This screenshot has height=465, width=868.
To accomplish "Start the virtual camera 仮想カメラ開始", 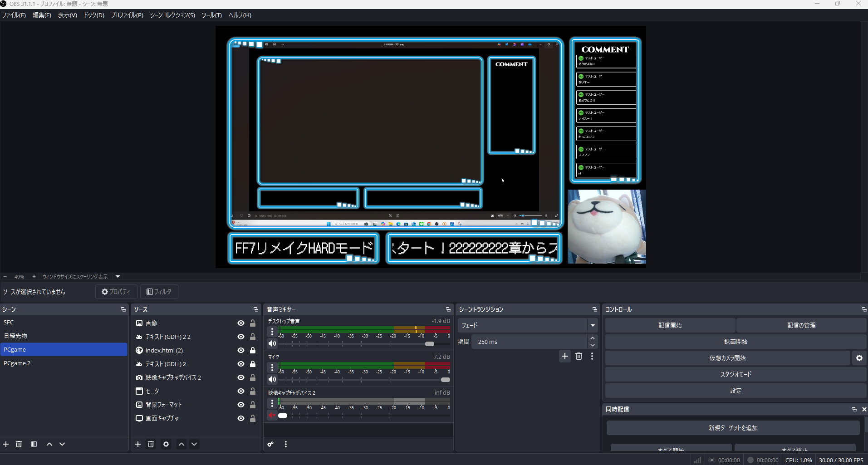I will [728, 358].
